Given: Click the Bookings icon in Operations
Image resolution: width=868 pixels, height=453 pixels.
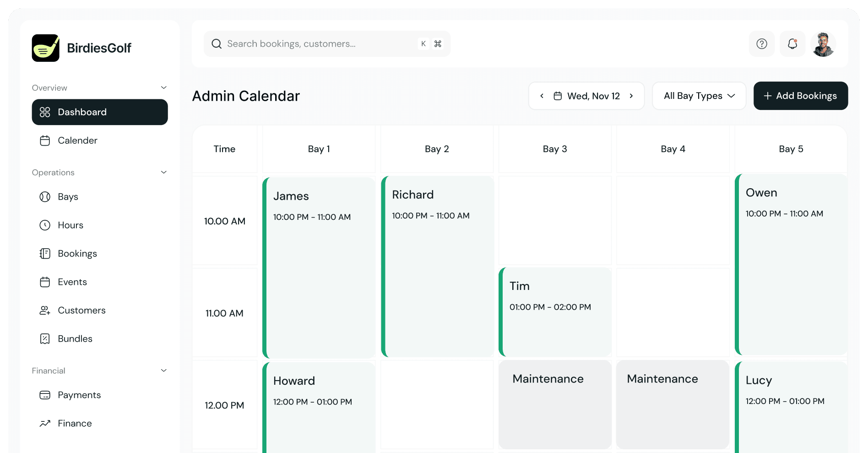Looking at the screenshot, I should (45, 253).
